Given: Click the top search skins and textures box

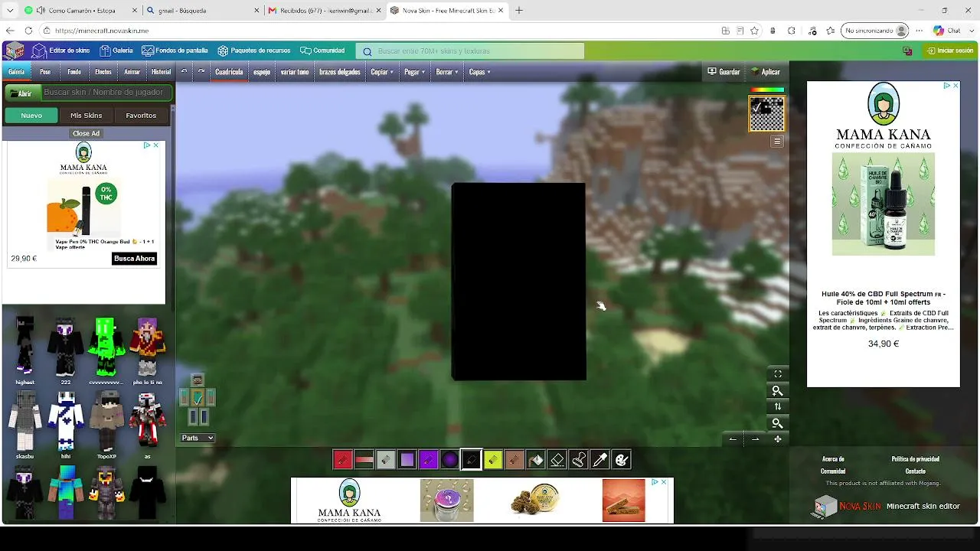Looking at the screenshot, I should tap(470, 51).
